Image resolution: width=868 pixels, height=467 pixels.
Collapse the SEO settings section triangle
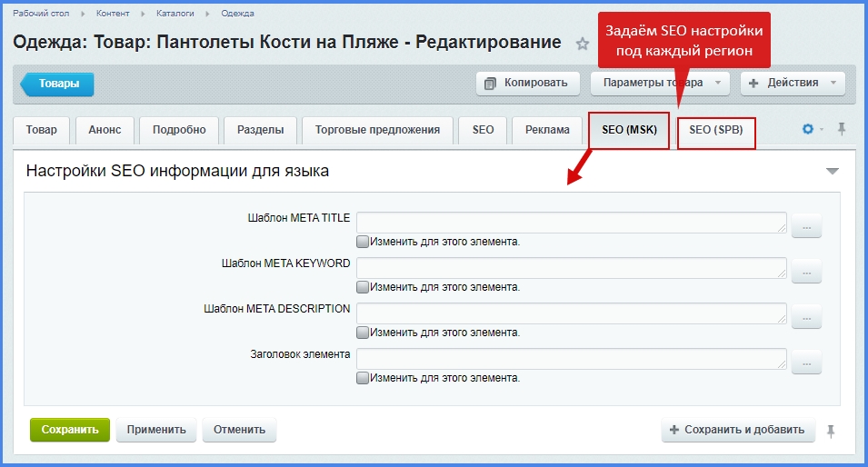coord(832,171)
